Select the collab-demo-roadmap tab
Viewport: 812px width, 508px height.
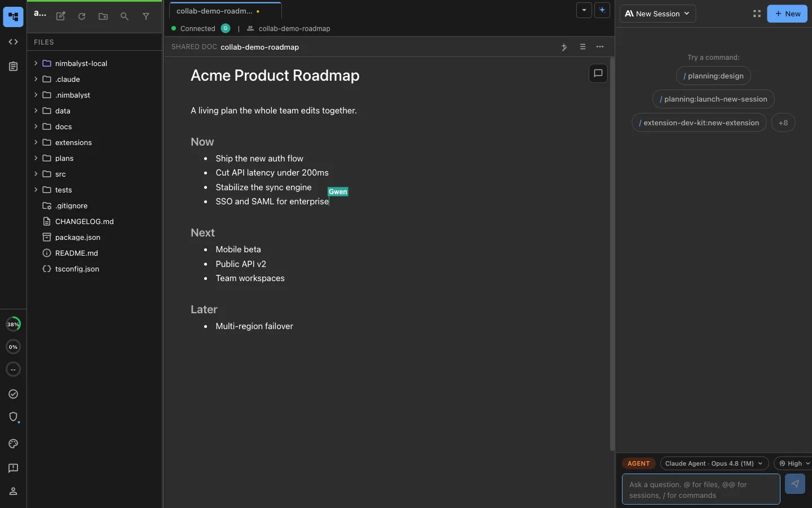tap(225, 11)
